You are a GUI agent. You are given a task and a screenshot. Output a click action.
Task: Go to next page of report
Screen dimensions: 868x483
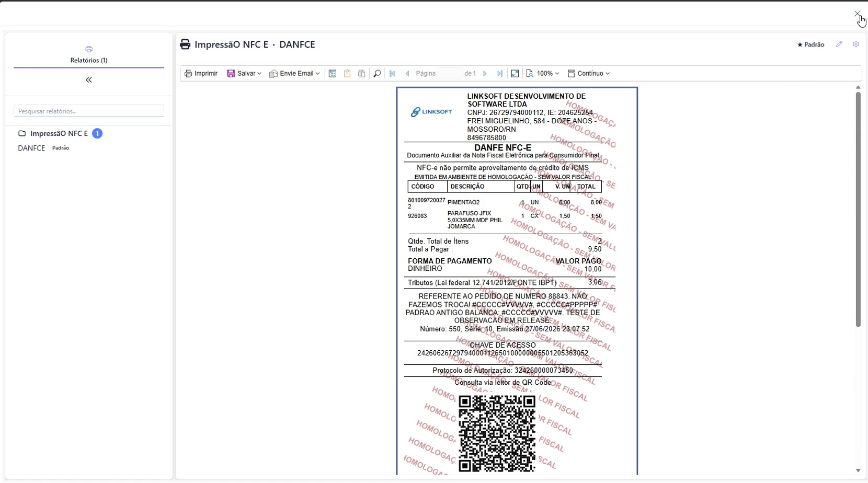[x=485, y=74]
